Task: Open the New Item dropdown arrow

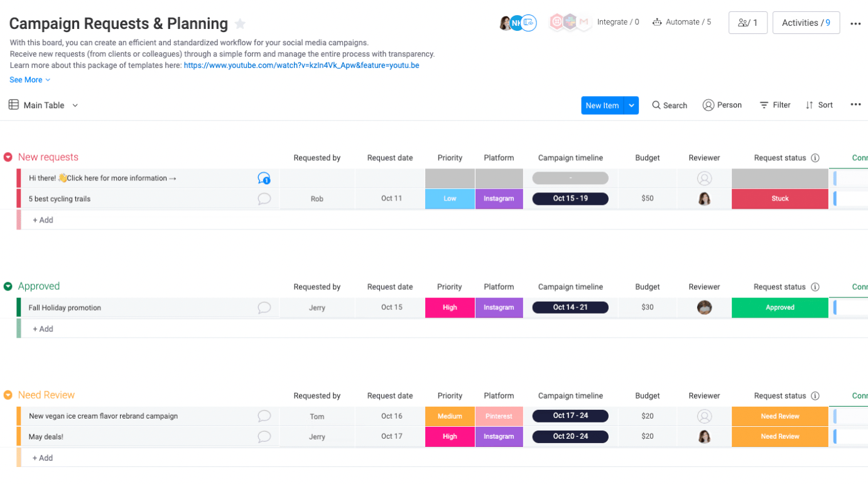Action: point(631,106)
